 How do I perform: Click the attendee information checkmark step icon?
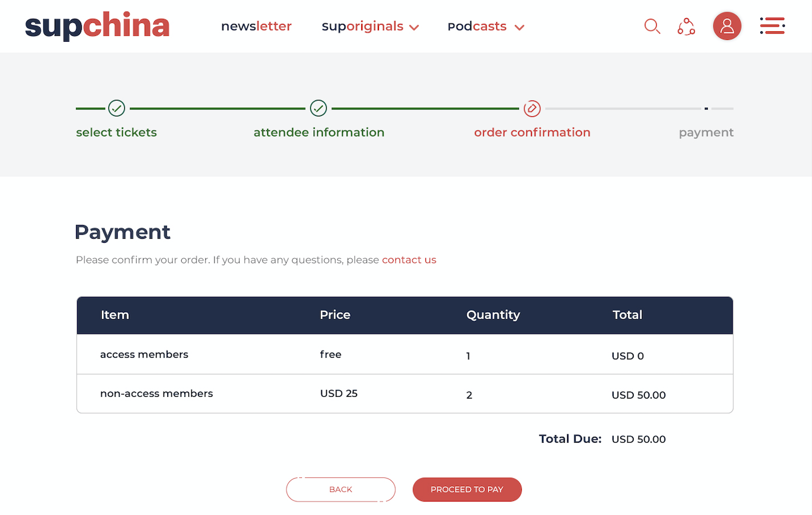pyautogui.click(x=318, y=108)
